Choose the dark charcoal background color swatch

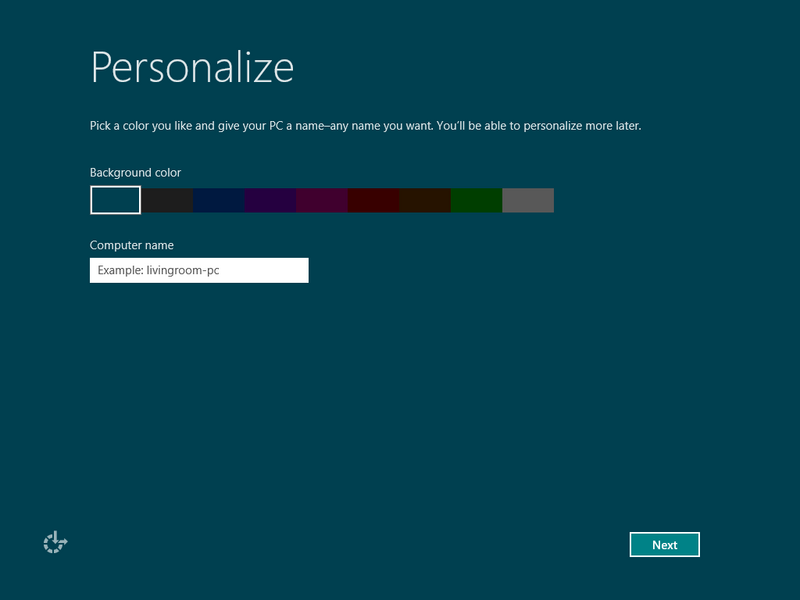[167, 200]
